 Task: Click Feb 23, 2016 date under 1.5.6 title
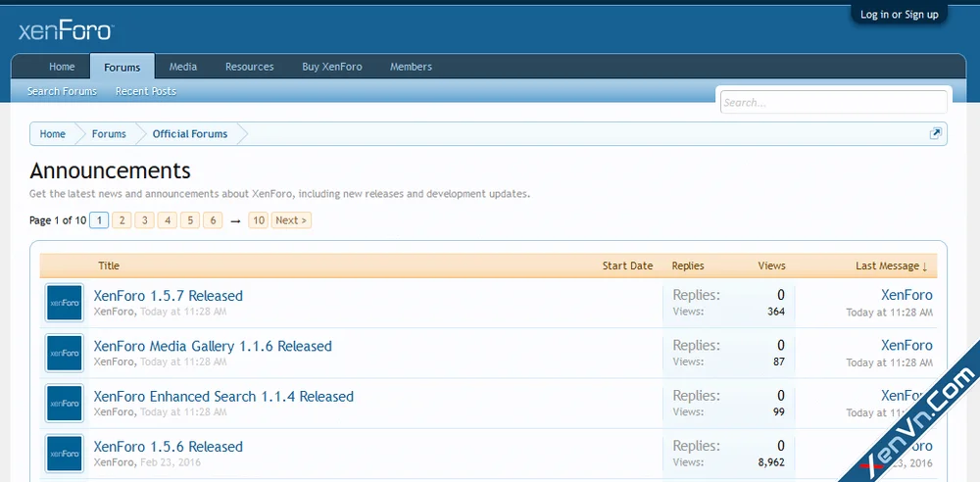point(170,462)
